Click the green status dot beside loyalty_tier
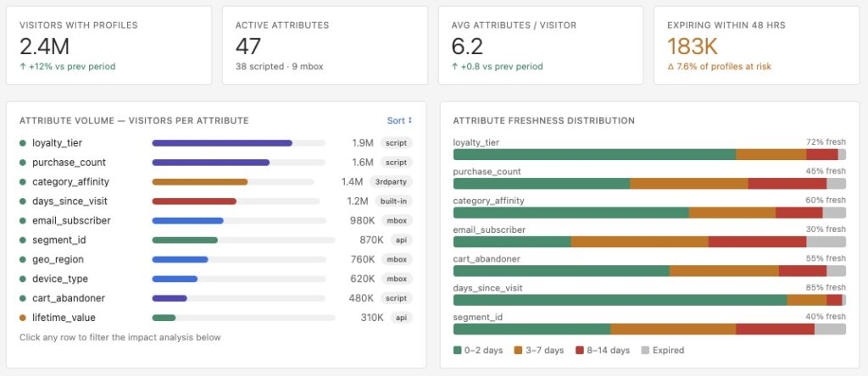The width and height of the screenshot is (868, 376). pos(23,143)
